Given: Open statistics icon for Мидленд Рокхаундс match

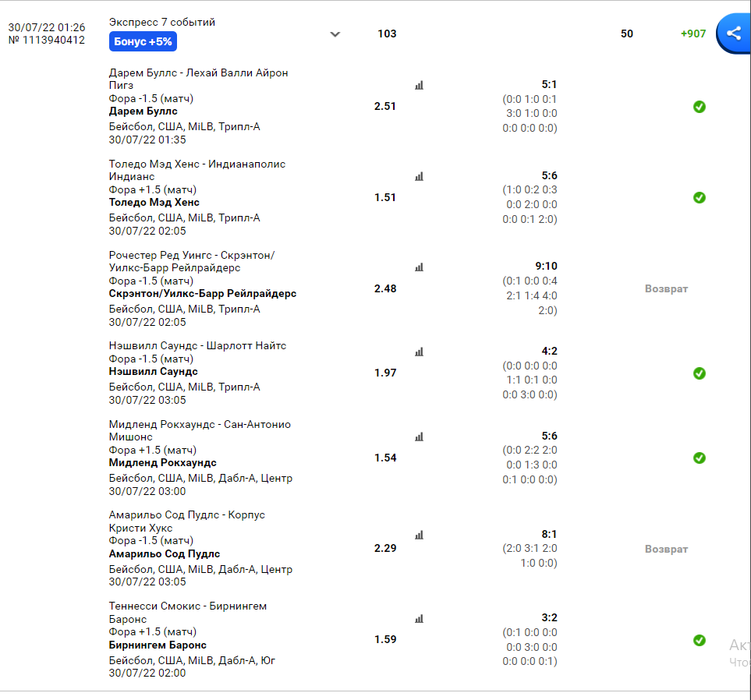Looking at the screenshot, I should pyautogui.click(x=419, y=437).
